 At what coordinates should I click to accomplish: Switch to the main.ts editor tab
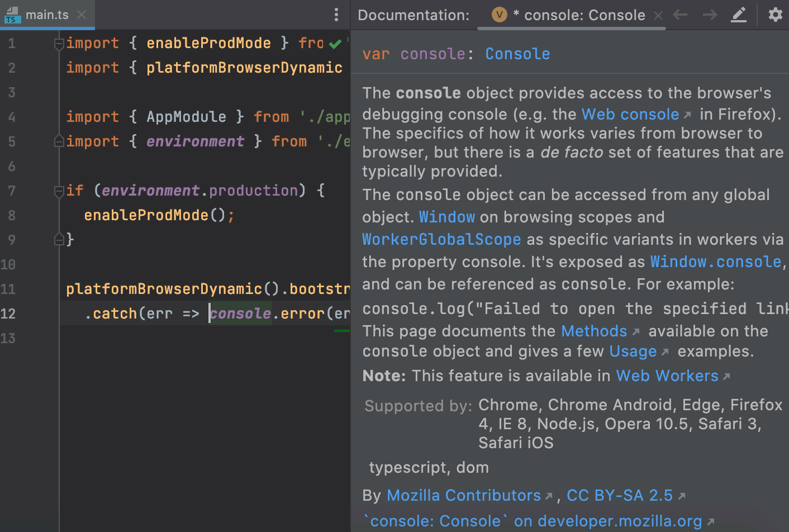coord(47,15)
